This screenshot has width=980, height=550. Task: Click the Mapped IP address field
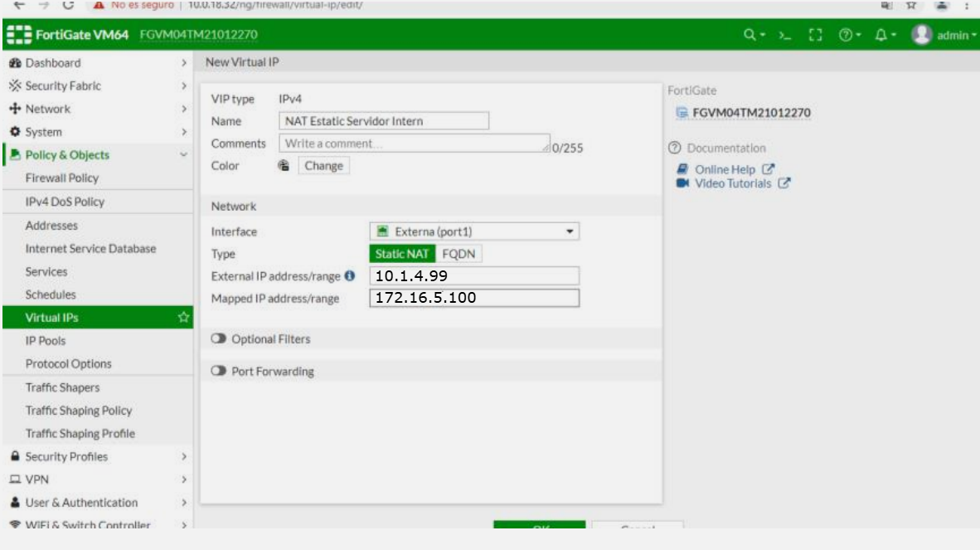pos(474,298)
